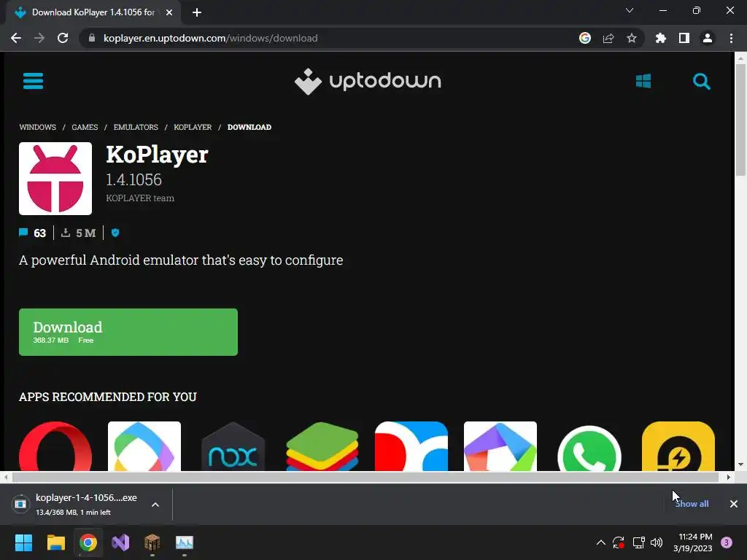The height and width of the screenshot is (560, 747).
Task: Go back to the previous page
Action: click(16, 38)
